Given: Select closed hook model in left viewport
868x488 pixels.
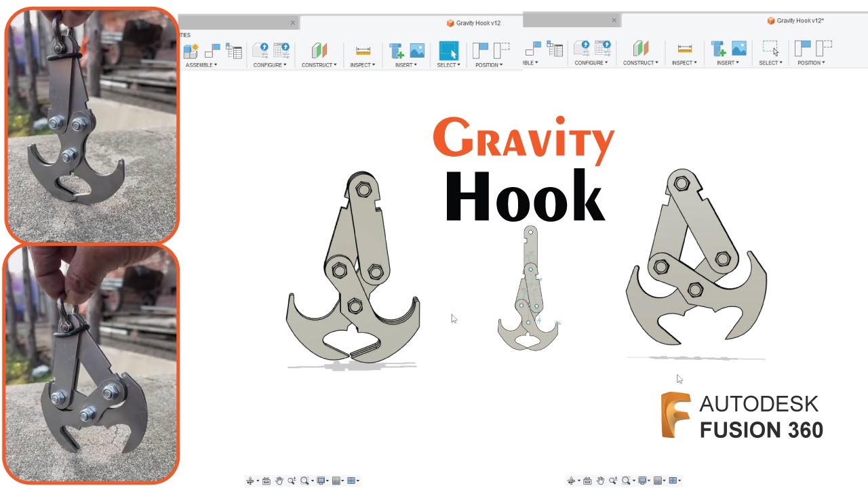Looking at the screenshot, I should tap(353, 266).
